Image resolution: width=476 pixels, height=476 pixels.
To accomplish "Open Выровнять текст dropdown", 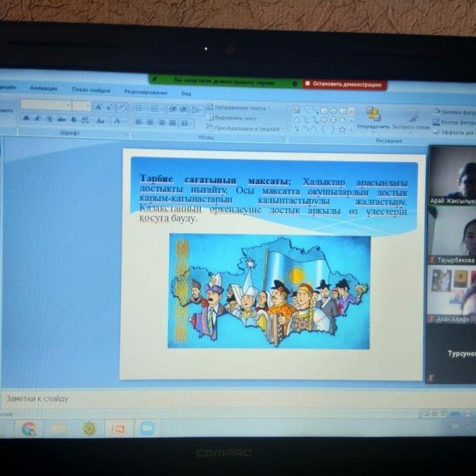I will pyautogui.click(x=234, y=118).
